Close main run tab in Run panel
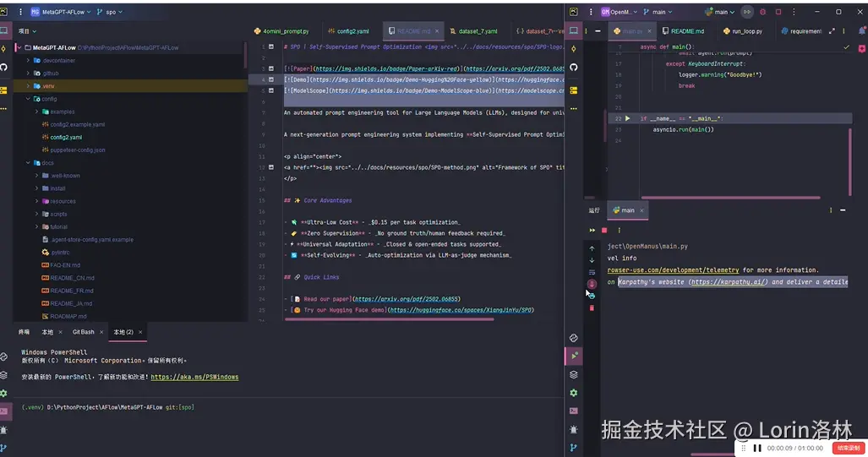The image size is (868, 457). coord(641,210)
